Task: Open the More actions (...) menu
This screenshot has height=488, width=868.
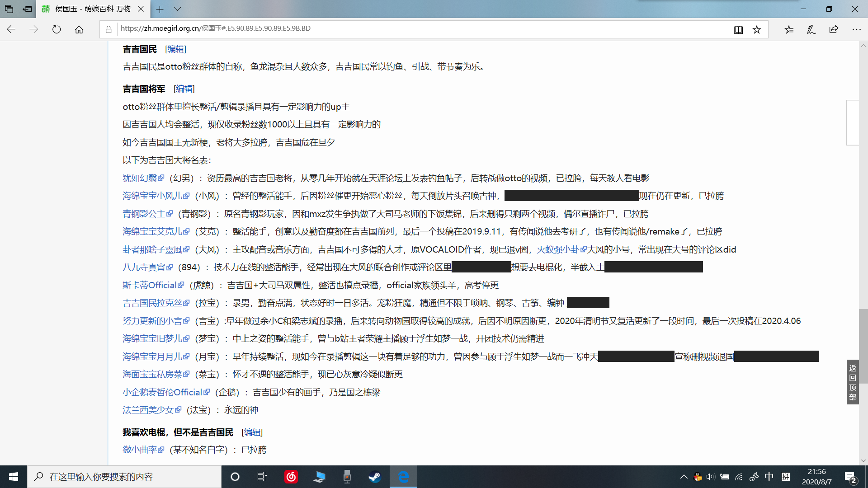Action: click(x=857, y=29)
